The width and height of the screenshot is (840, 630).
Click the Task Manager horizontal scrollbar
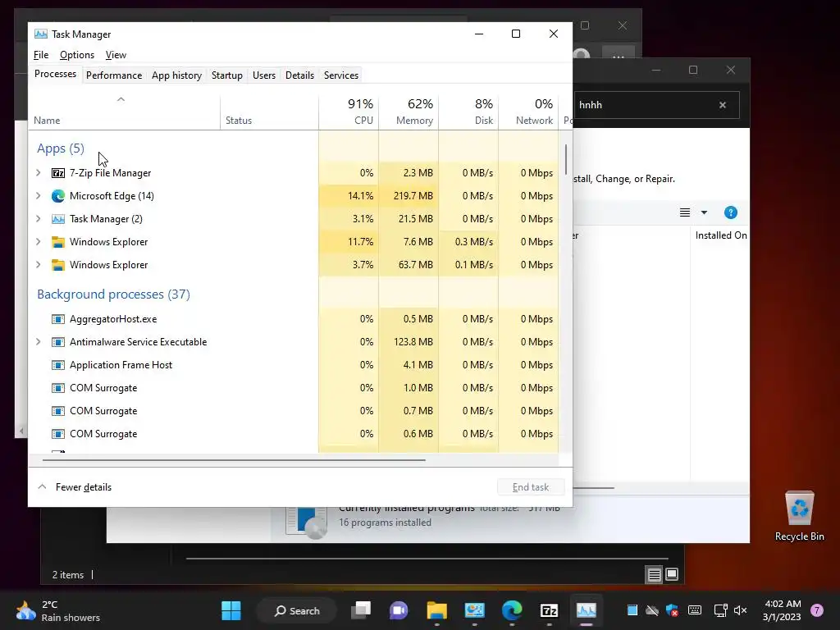(x=234, y=459)
